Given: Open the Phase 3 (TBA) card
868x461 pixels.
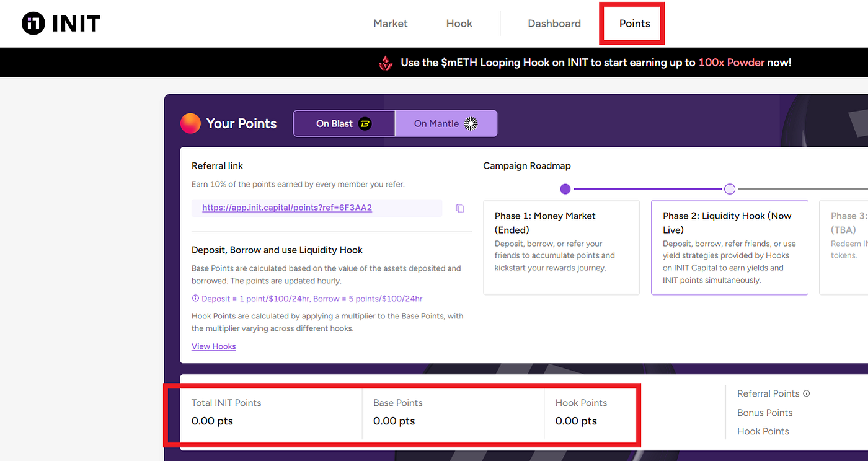Looking at the screenshot, I should 844,247.
